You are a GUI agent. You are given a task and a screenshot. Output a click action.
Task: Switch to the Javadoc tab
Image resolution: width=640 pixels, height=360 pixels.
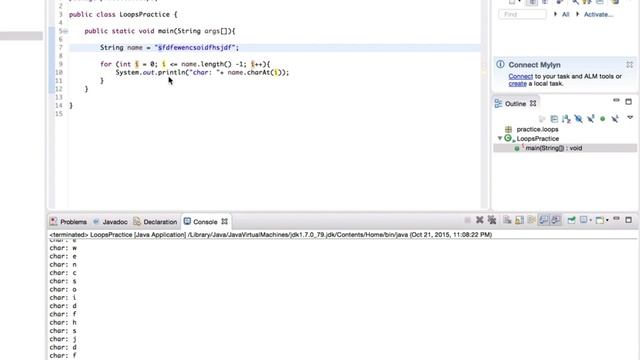(x=110, y=222)
